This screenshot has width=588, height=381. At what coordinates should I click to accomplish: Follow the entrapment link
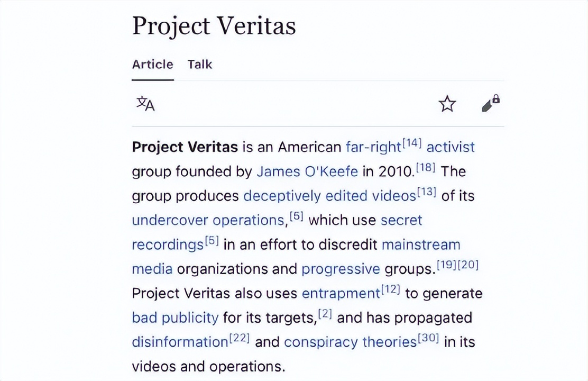coord(341,293)
